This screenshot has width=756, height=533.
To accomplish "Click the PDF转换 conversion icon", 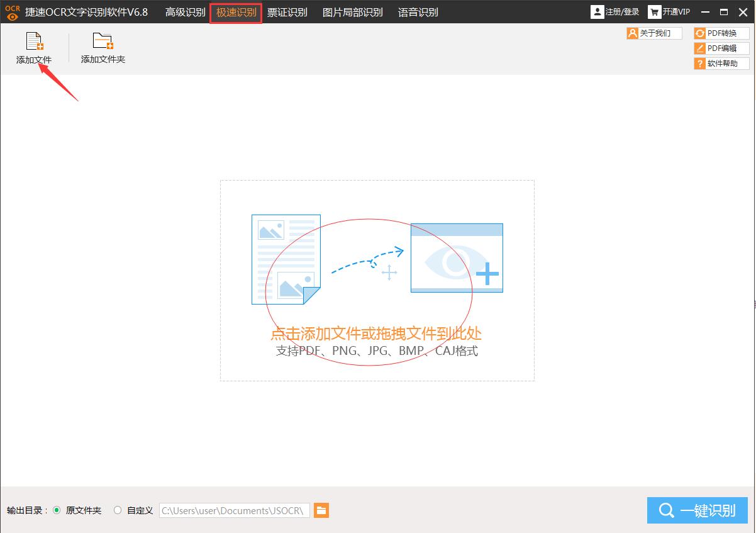I will pyautogui.click(x=721, y=33).
